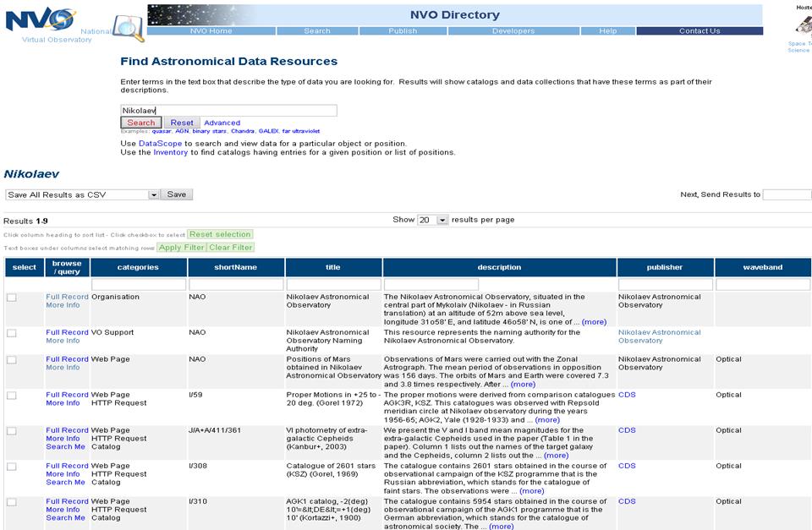Sort by the waveband column header

[x=763, y=267]
